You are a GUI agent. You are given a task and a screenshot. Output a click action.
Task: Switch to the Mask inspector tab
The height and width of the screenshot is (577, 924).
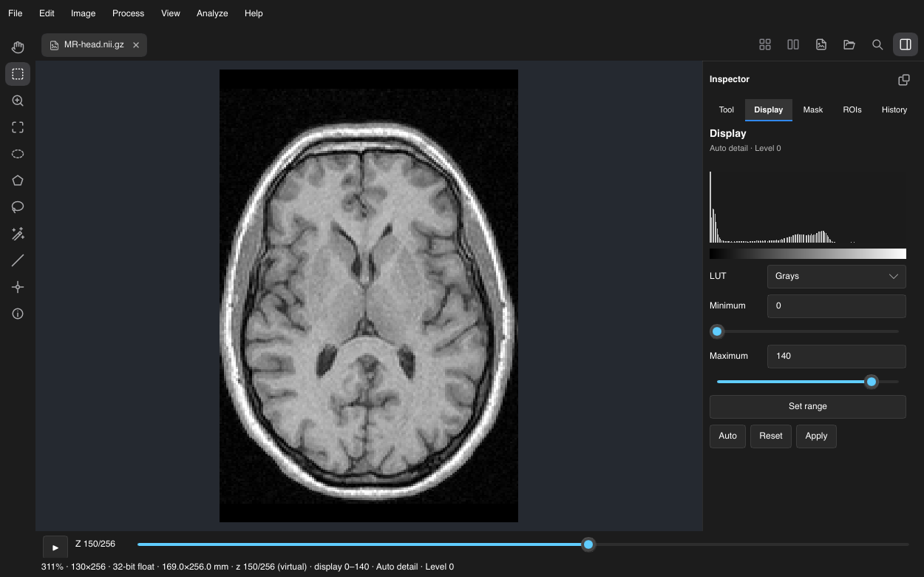(x=813, y=109)
